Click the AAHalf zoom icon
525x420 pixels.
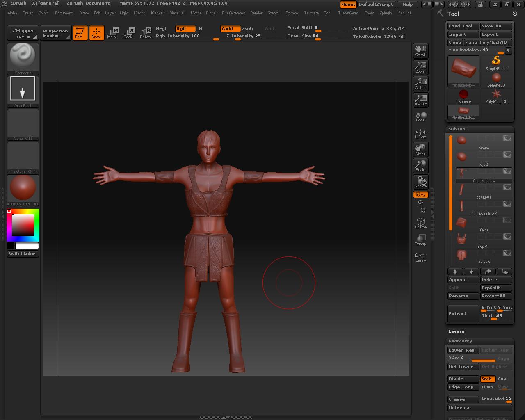click(420, 100)
